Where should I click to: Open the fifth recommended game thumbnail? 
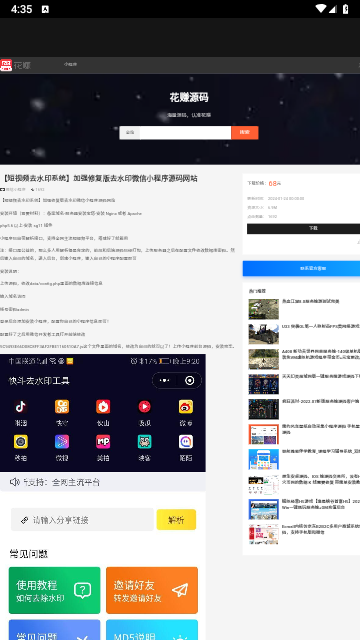point(264,409)
